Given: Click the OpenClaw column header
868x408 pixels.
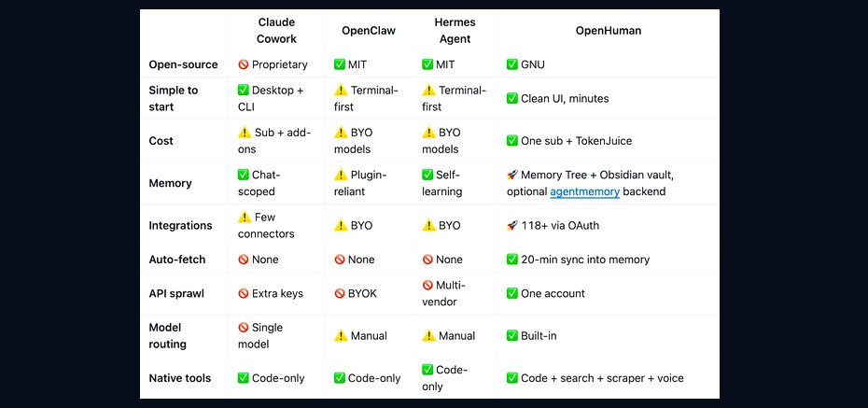Looking at the screenshot, I should tap(369, 31).
